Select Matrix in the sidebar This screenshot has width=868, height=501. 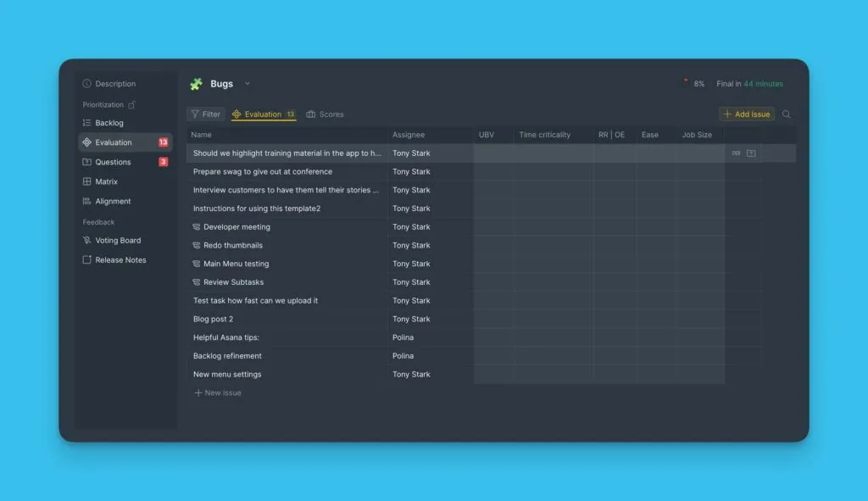pyautogui.click(x=106, y=181)
